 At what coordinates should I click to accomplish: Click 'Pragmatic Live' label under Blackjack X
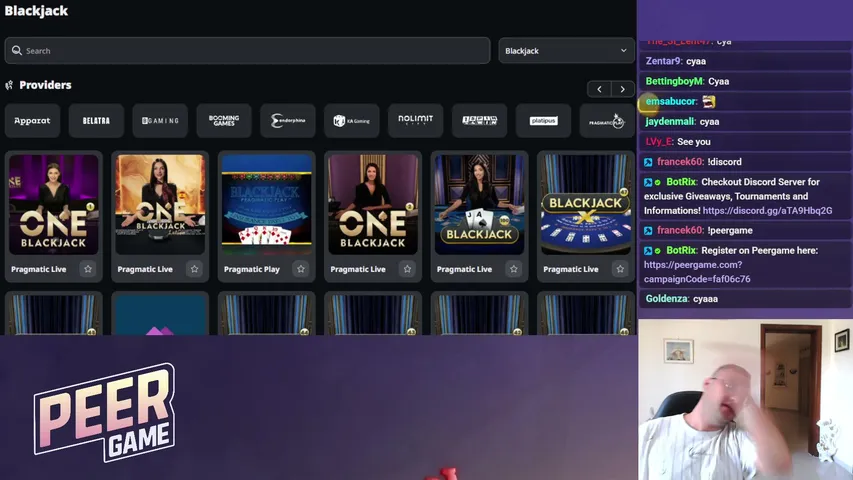[x=571, y=269]
